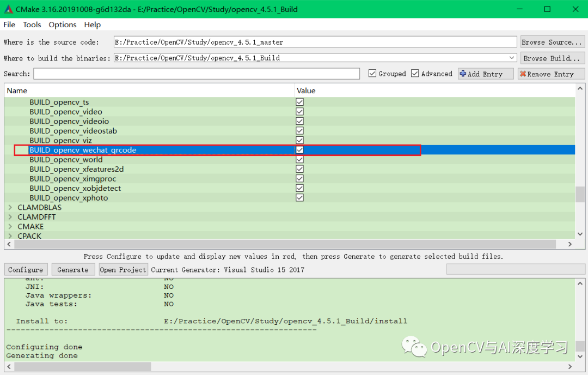Screen dimensions: 588x375
Task: Click the Generate button
Action: tap(73, 269)
